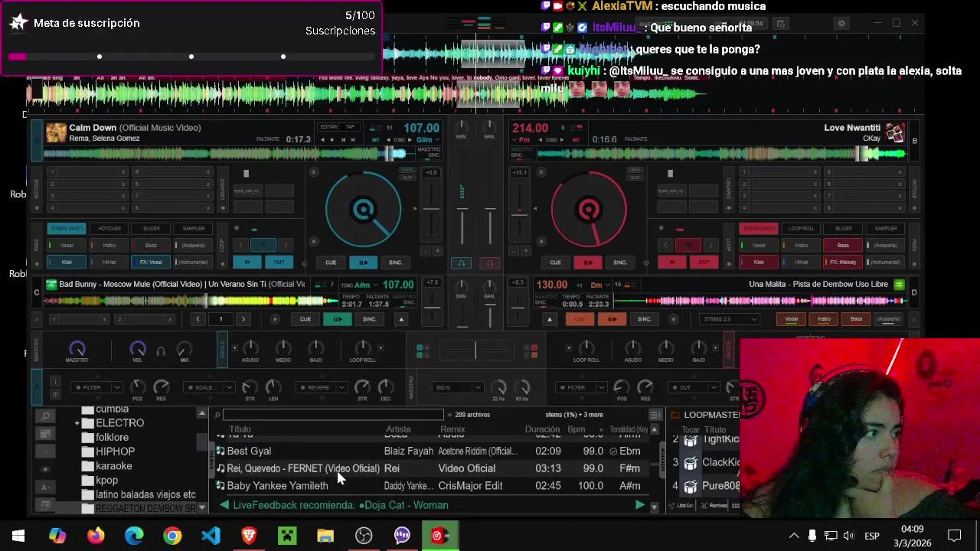Click the browser search input field
This screenshot has width=980, height=551.
333,415
